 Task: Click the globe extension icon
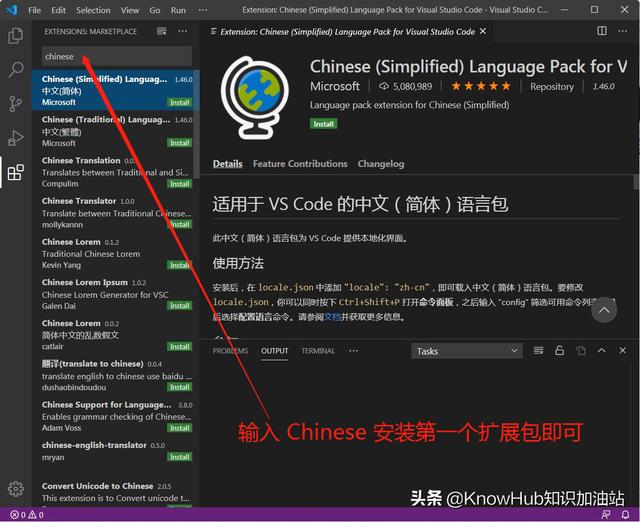[255, 98]
